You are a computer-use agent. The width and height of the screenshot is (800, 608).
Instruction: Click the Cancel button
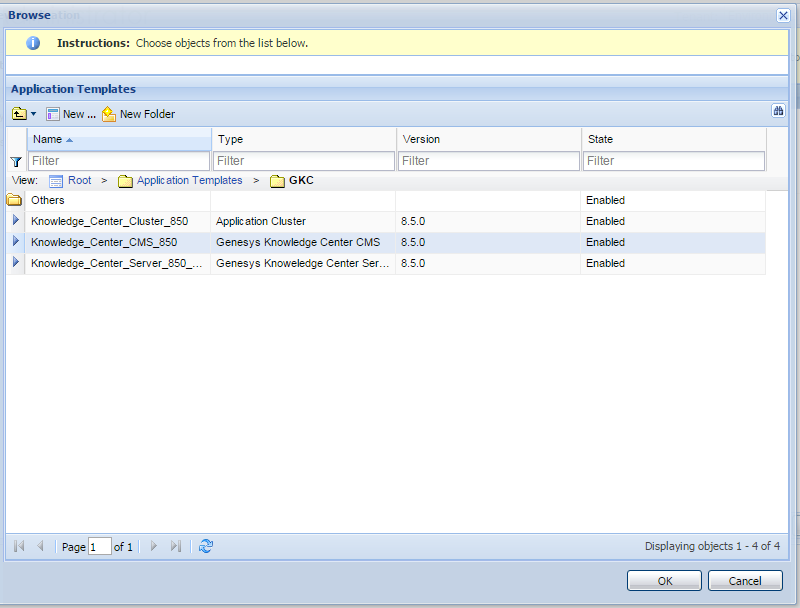745,581
